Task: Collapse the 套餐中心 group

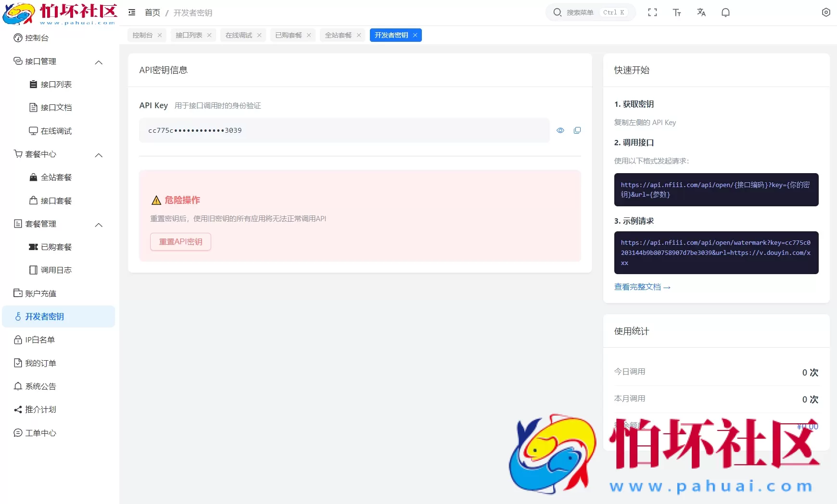Action: click(99, 155)
